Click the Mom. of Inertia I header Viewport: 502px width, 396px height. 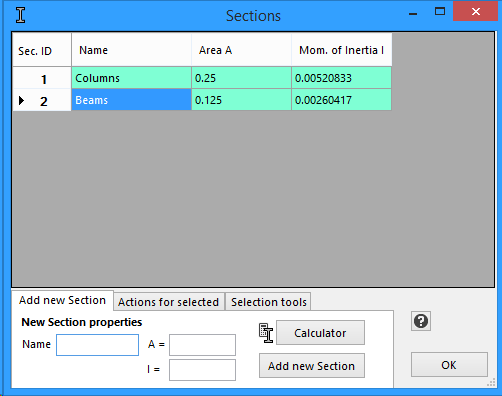point(342,50)
